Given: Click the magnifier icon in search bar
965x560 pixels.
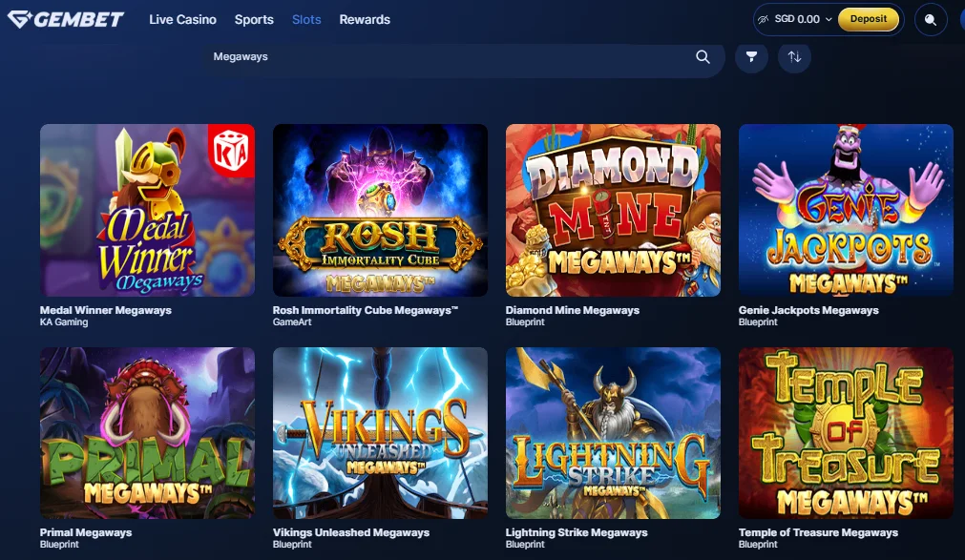Looking at the screenshot, I should 703,56.
